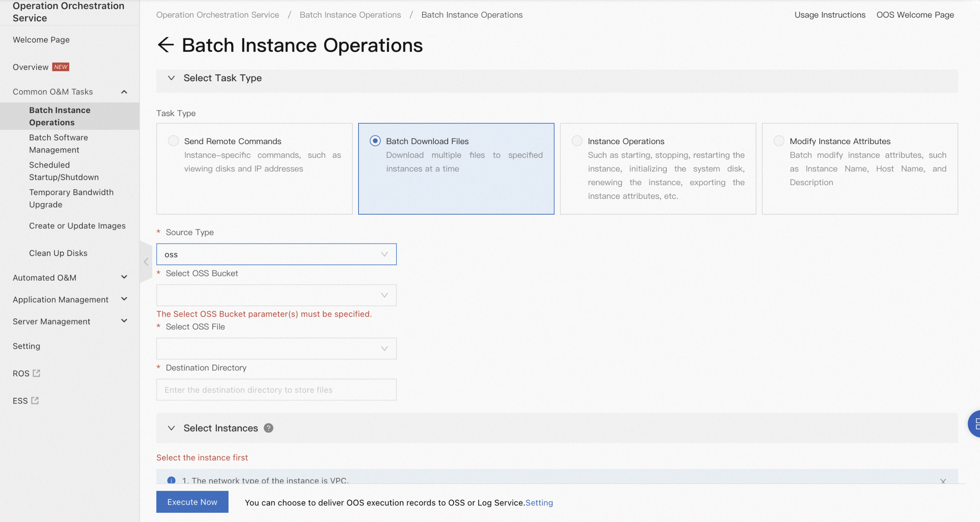Viewport: 980px width, 522px height.
Task: Select the Instance Operations radio button
Action: (x=577, y=141)
